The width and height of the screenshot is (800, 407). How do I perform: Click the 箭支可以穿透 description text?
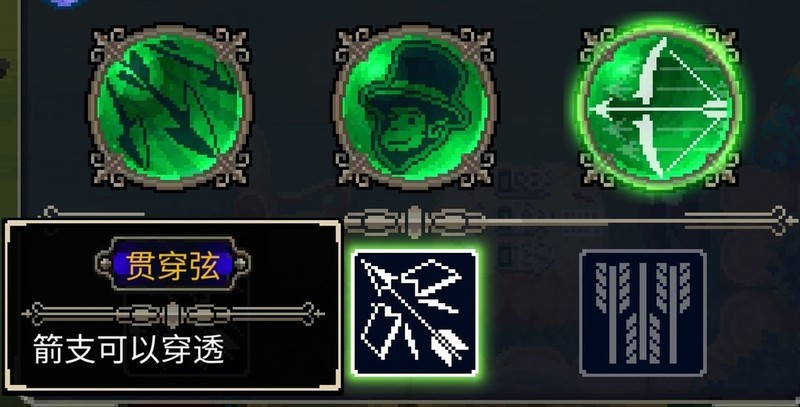[129, 349]
